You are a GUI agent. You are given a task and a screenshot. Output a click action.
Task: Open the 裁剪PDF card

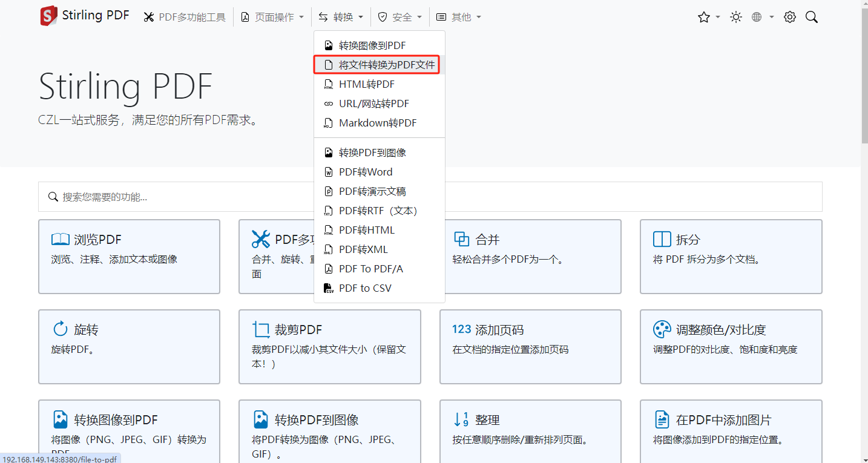[x=330, y=347]
